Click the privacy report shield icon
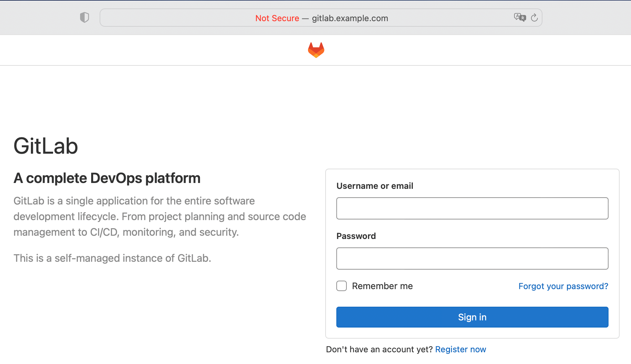631x364 pixels. coord(84,17)
